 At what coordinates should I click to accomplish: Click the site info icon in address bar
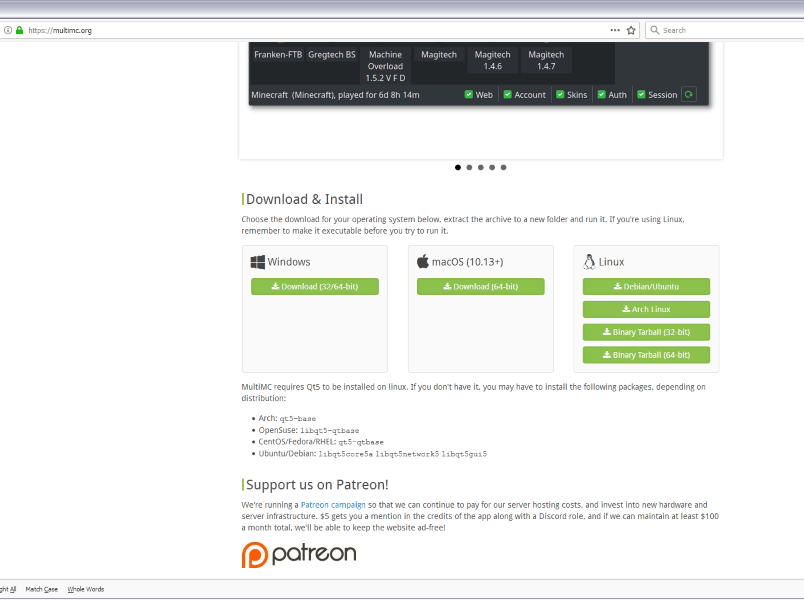click(8, 30)
